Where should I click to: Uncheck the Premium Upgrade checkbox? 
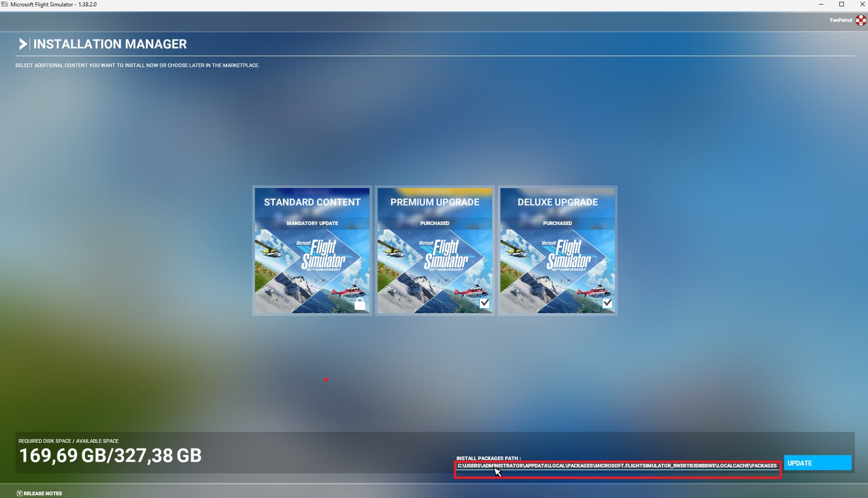click(x=484, y=303)
